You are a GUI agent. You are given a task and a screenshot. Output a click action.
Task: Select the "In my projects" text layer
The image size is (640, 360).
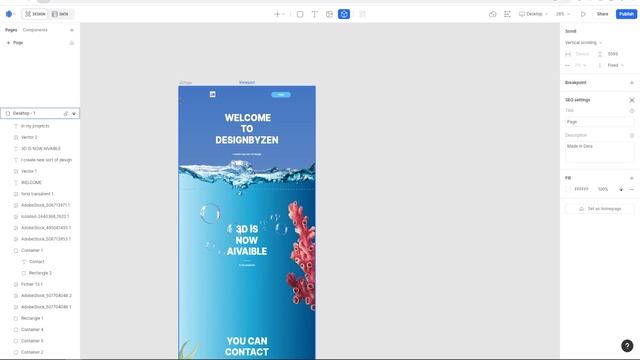point(35,126)
